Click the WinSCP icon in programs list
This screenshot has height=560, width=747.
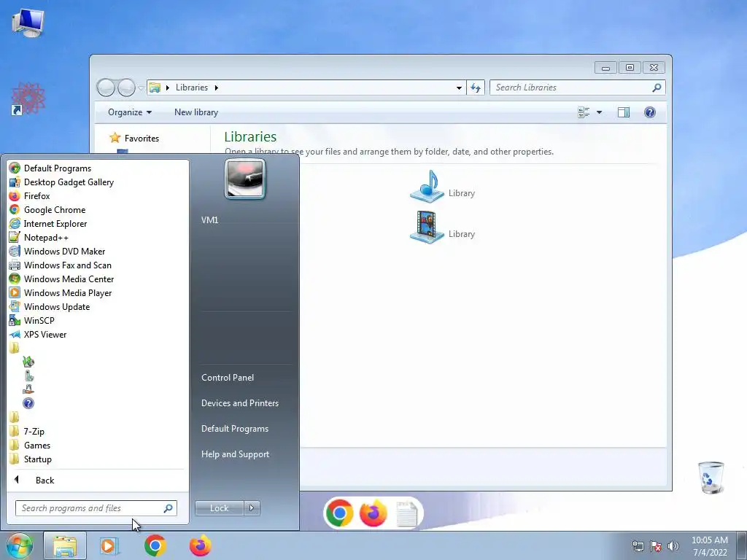15,320
